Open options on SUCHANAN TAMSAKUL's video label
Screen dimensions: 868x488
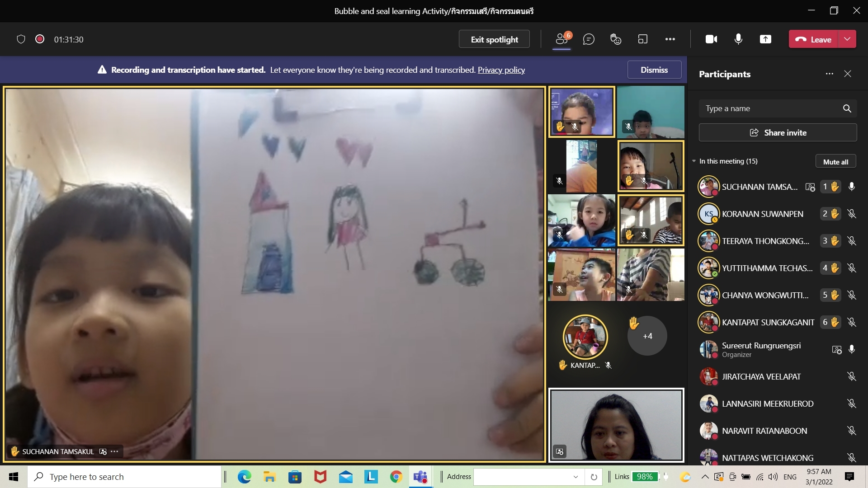pyautogui.click(x=114, y=451)
